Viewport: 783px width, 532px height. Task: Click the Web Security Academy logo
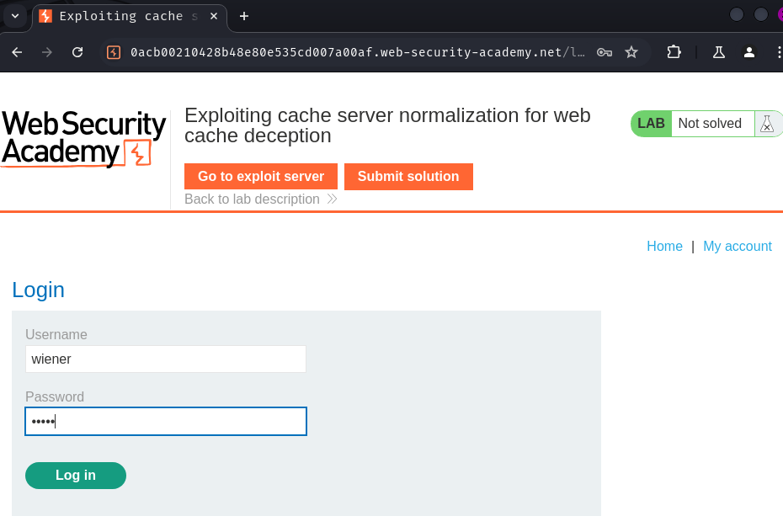(x=83, y=139)
